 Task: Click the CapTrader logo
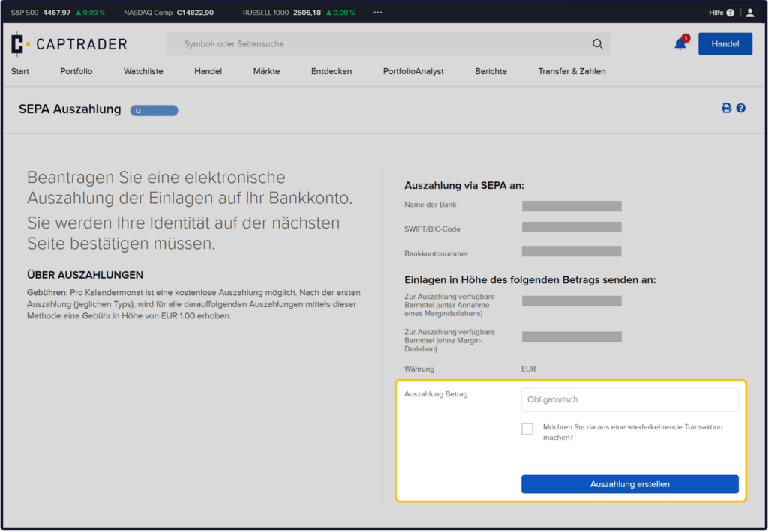69,44
